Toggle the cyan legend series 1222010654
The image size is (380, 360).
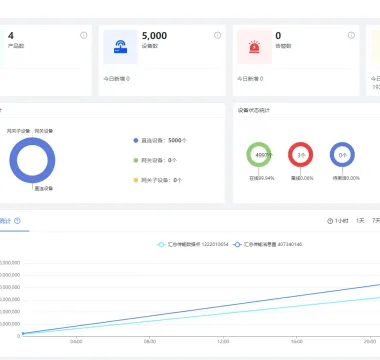193,244
